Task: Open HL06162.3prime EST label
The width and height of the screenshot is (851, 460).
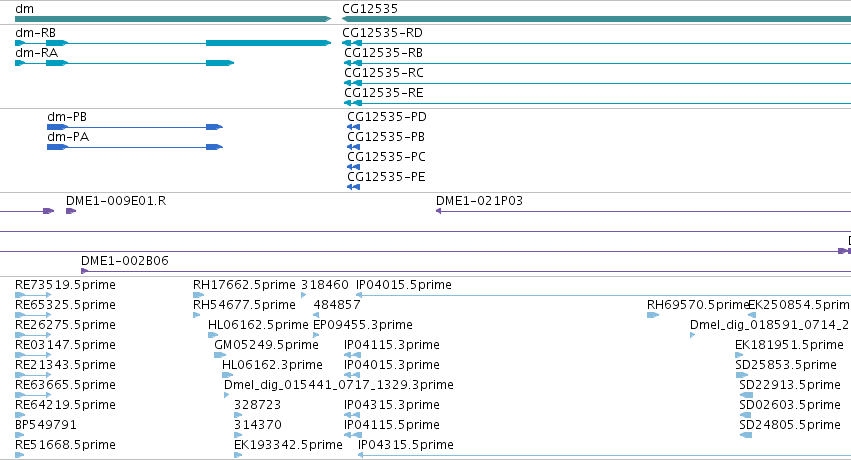Action: pos(272,365)
